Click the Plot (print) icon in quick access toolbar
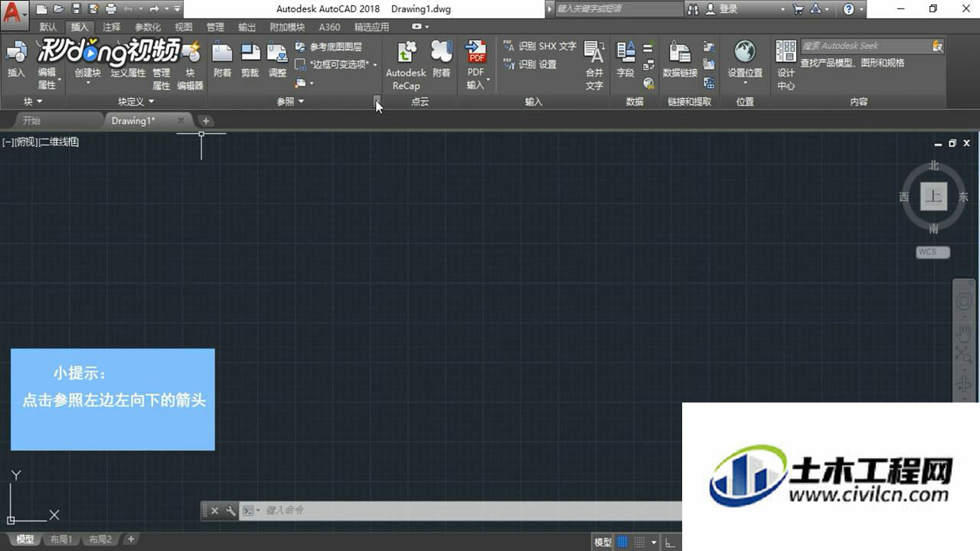This screenshot has height=551, width=980. point(111,9)
